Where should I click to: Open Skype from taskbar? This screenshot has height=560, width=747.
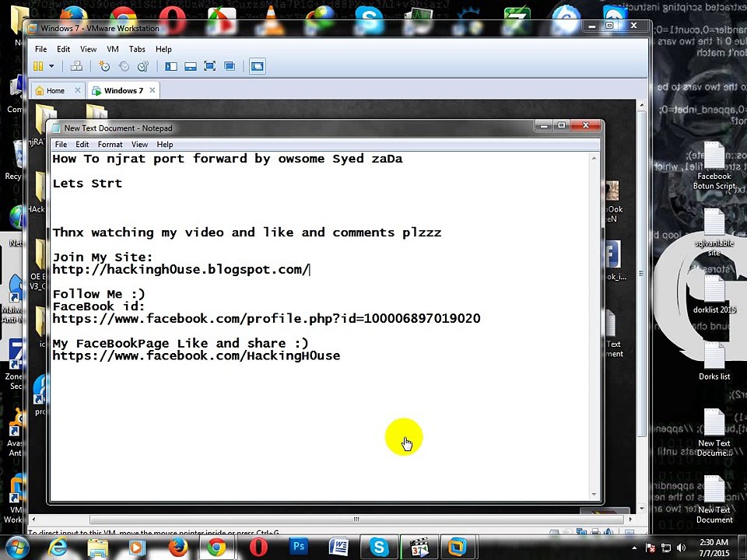pos(379,547)
